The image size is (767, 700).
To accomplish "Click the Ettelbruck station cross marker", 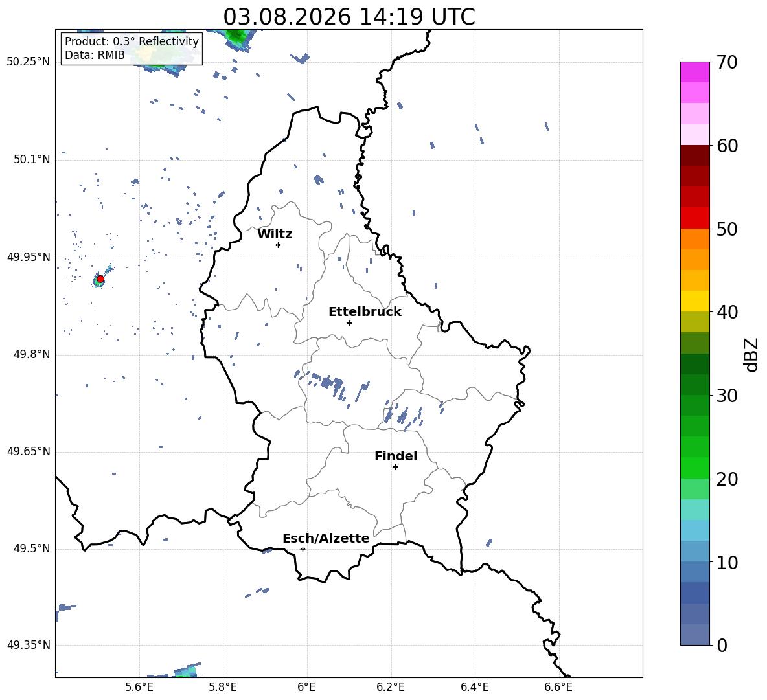I will 349,322.
